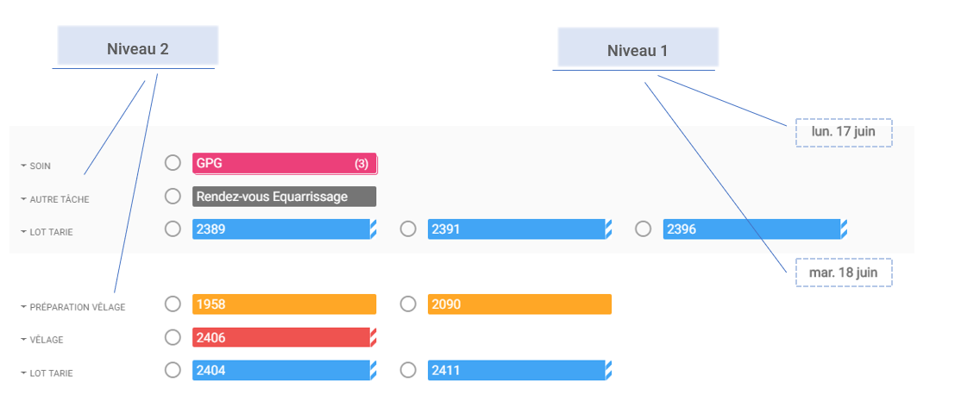Screen dimensions: 980x420
Task: Click the red 2406 vêlage bar
Action: [285, 337]
